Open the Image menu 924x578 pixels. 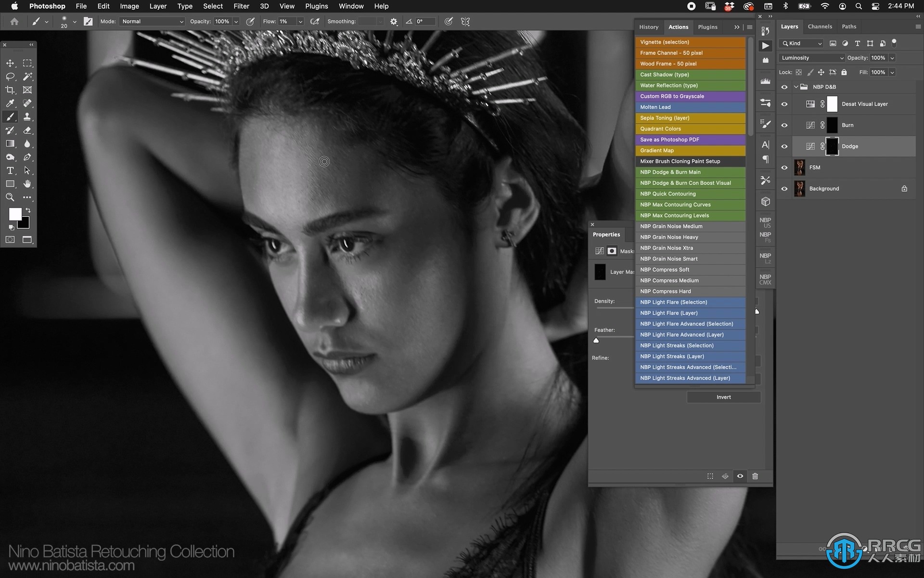click(x=129, y=6)
